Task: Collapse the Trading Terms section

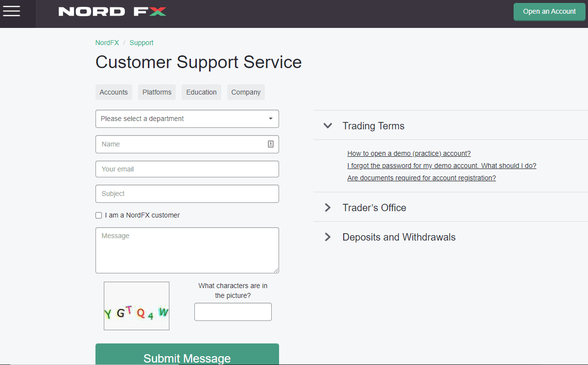Action: coord(450,126)
